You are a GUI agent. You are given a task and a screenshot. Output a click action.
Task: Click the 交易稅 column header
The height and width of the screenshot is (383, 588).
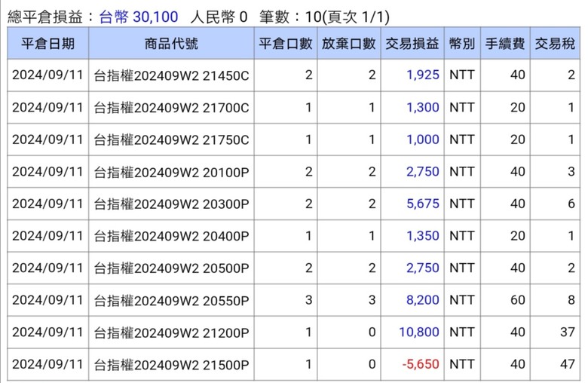(x=555, y=44)
